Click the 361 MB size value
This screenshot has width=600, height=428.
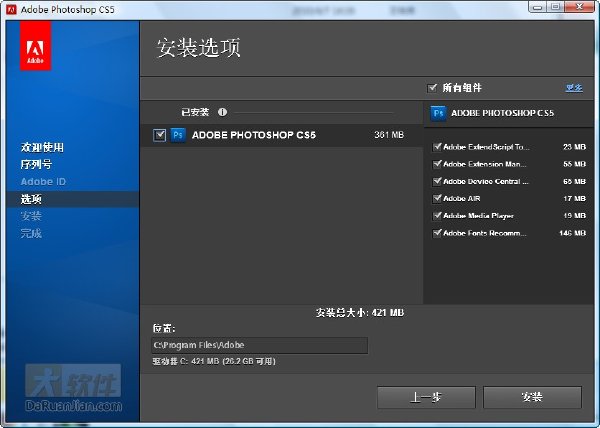click(x=389, y=135)
